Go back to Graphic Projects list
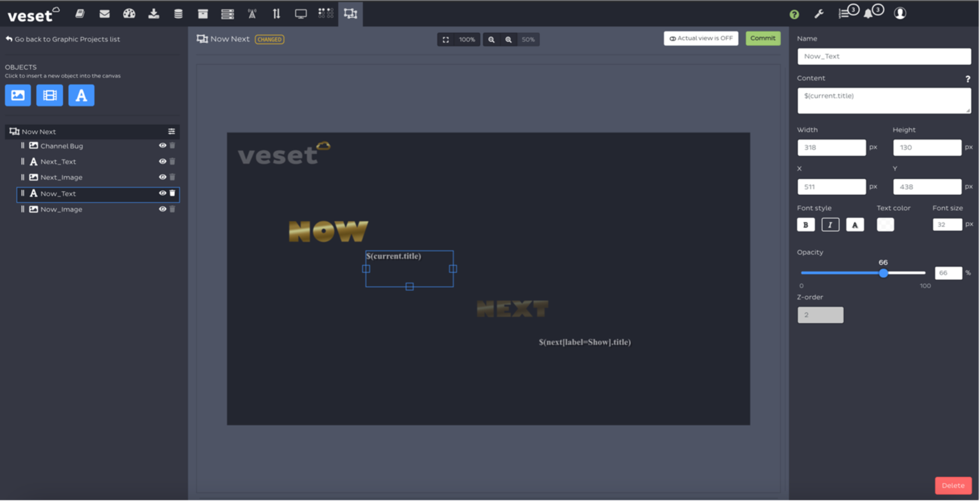Image resolution: width=980 pixels, height=501 pixels. click(x=63, y=40)
